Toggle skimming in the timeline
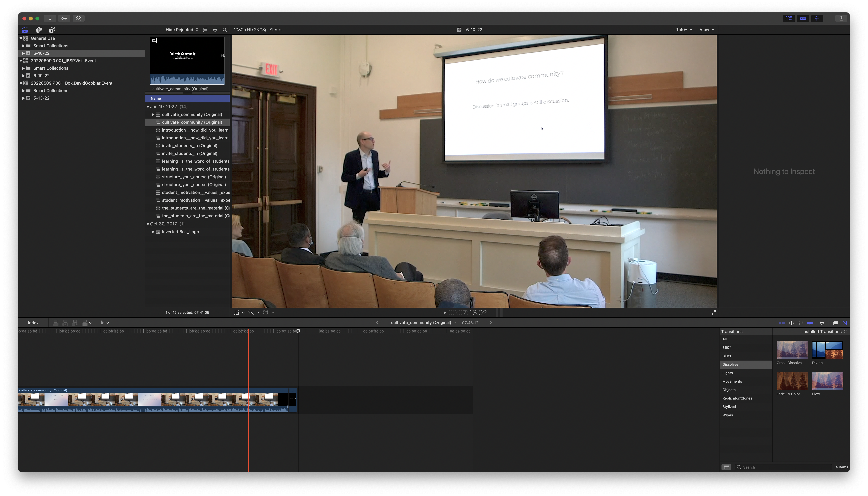 (782, 323)
